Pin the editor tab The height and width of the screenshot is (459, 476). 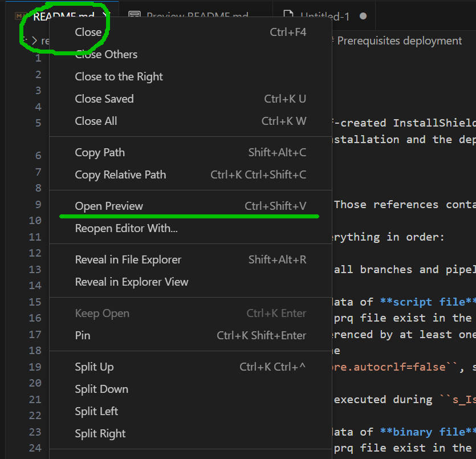(190, 335)
